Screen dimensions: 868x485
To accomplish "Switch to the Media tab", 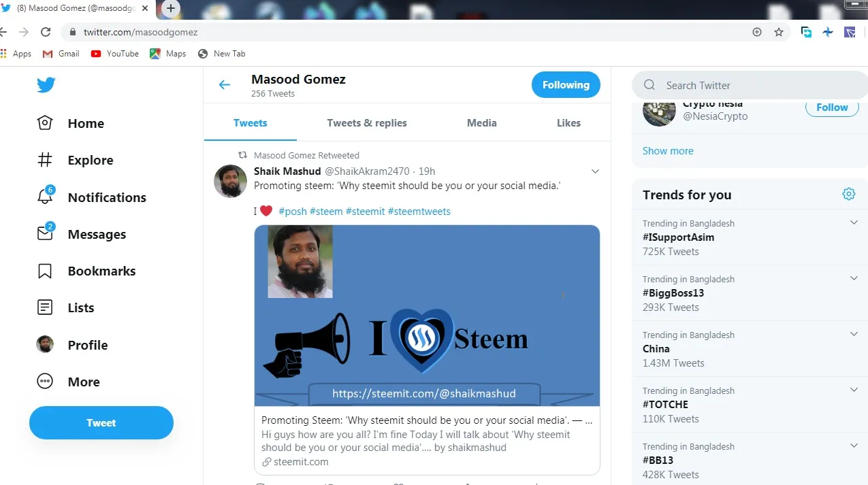I will coord(482,123).
